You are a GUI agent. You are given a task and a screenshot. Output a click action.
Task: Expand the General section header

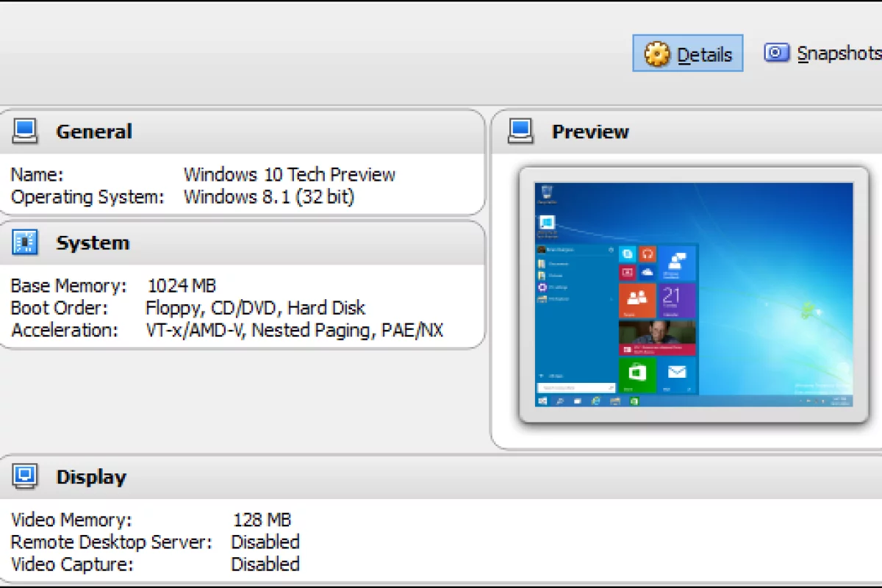pyautogui.click(x=93, y=131)
